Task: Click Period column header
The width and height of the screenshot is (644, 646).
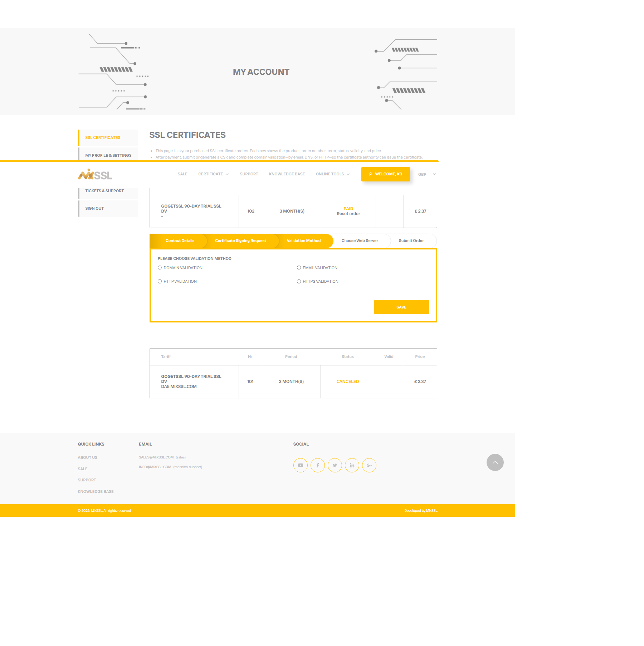Action: coord(291,357)
